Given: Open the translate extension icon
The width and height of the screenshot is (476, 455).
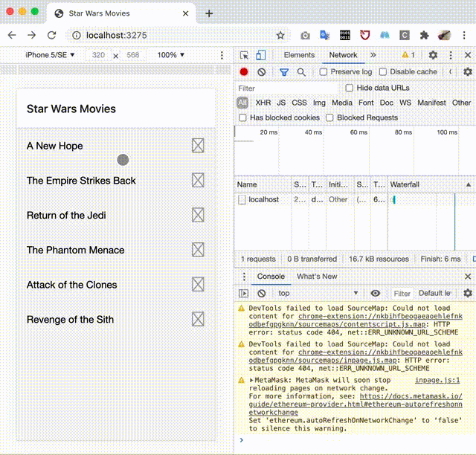Looking at the screenshot, I should point(324,35).
